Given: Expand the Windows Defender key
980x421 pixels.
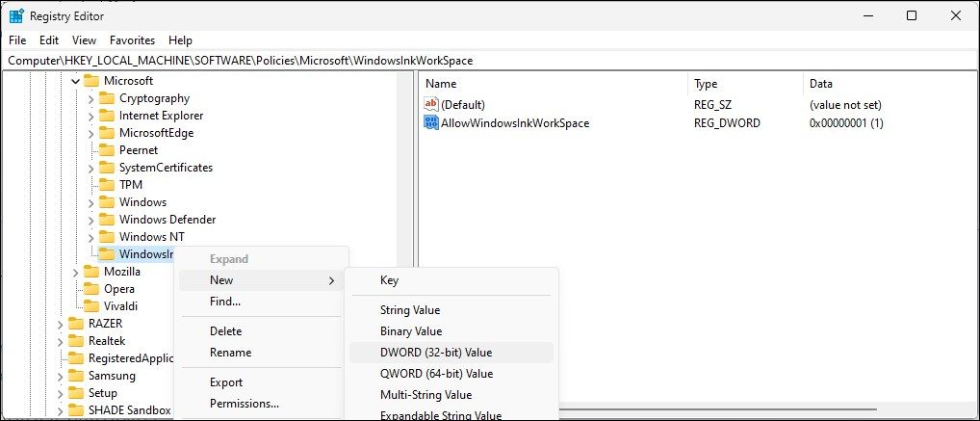Looking at the screenshot, I should [91, 220].
